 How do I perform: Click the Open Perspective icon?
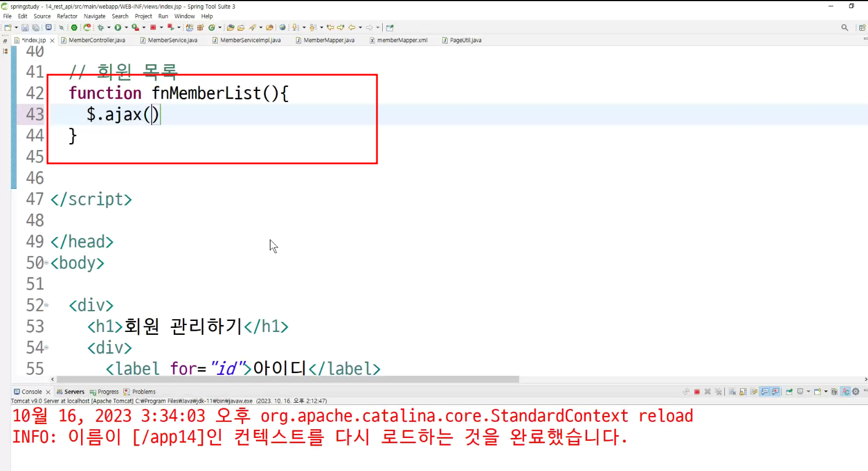pyautogui.click(x=862, y=27)
